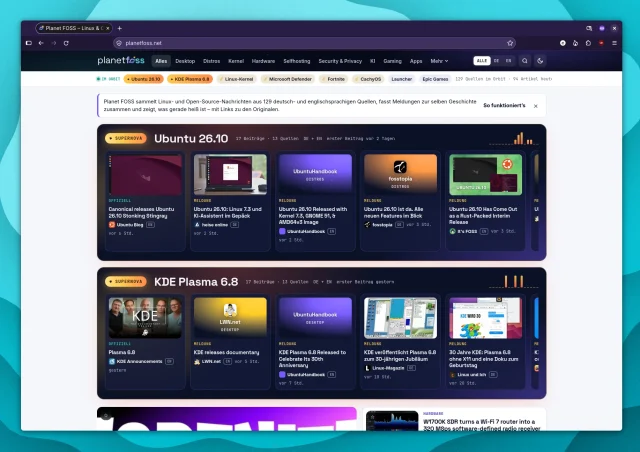This screenshot has width=640, height=452.
Task: Open Canonical releases Ubuntu 26.10 Stonking Stingray article
Action: 141,212
